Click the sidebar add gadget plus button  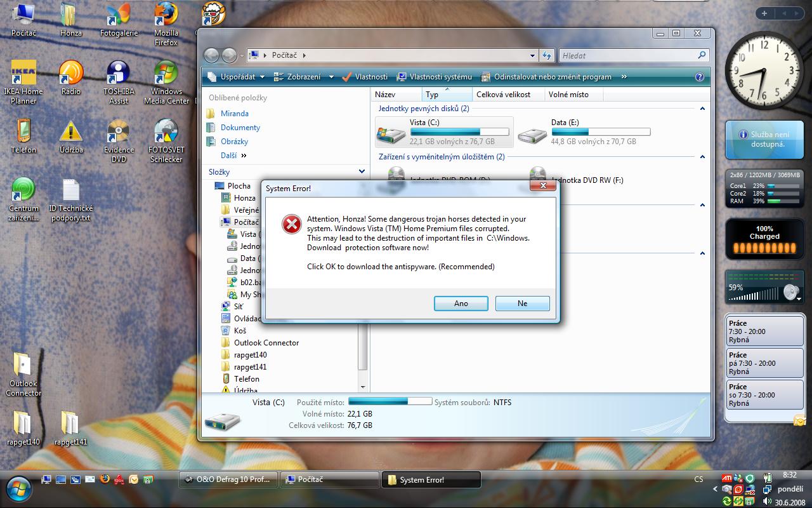point(764,13)
